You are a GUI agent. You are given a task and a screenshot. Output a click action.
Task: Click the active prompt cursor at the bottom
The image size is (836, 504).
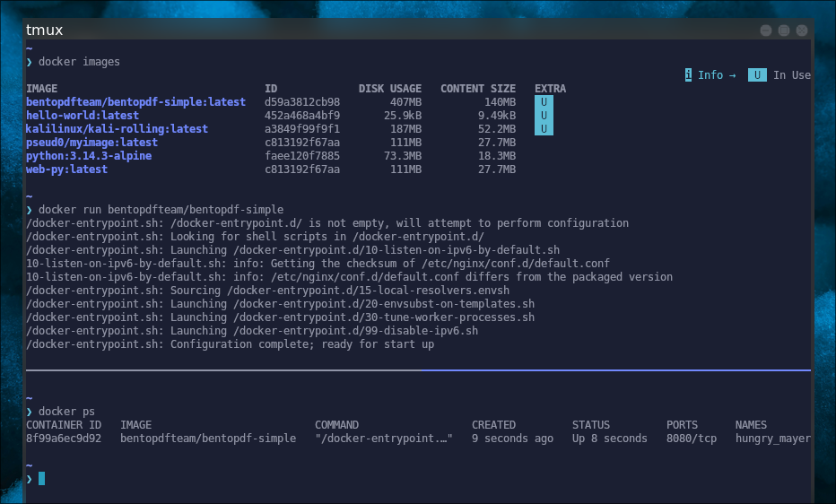(x=41, y=479)
